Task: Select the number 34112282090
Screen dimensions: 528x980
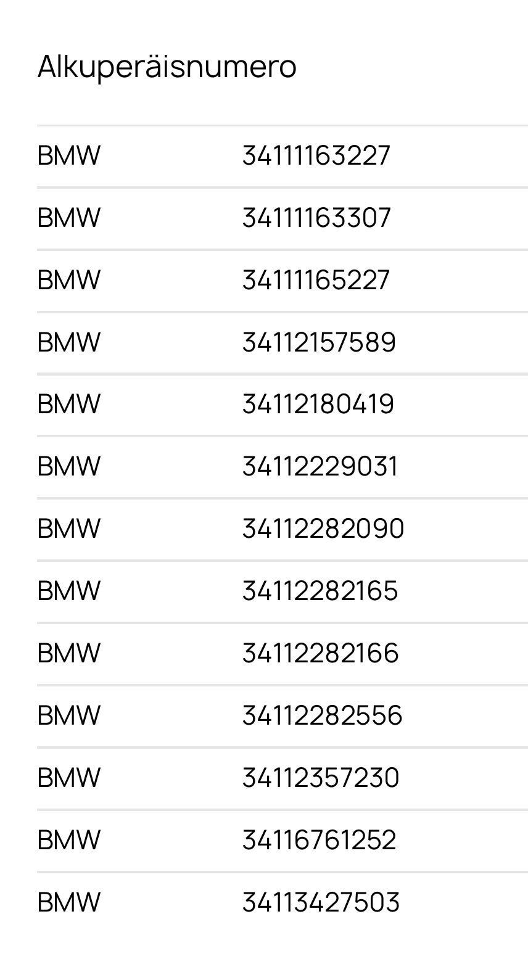Action: pyautogui.click(x=323, y=529)
